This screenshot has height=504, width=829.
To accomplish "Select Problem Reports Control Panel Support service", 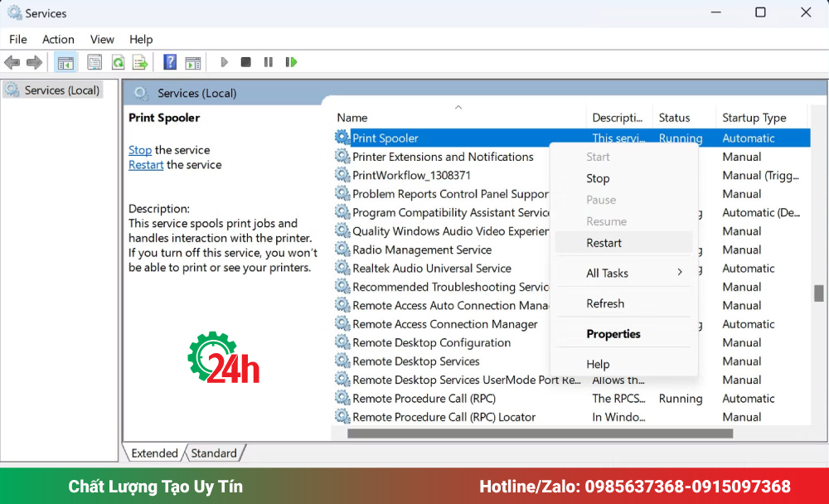I will click(x=450, y=194).
